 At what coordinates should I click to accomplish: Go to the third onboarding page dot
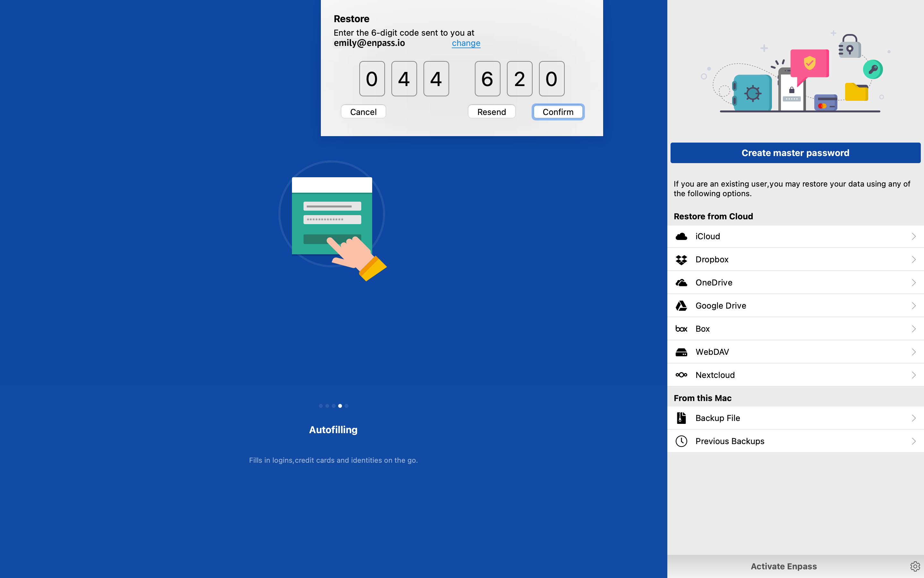coord(334,406)
